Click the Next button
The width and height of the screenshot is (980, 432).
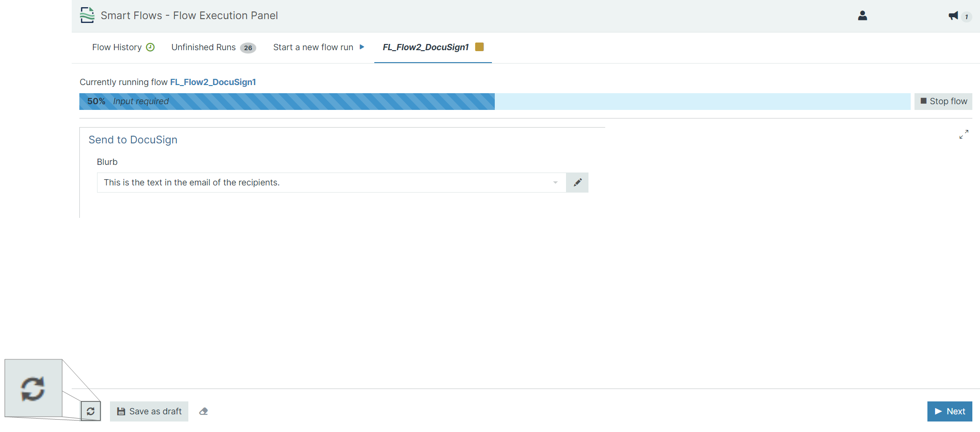tap(949, 411)
